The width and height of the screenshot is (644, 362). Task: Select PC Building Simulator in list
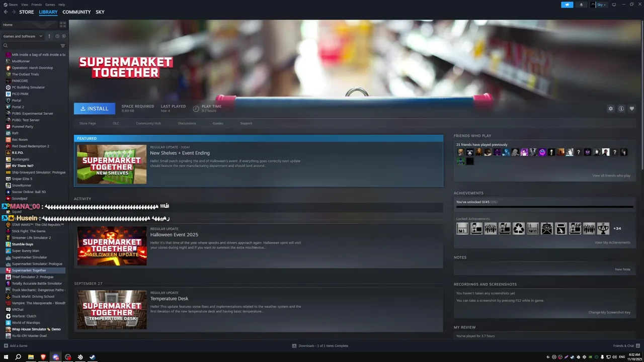pyautogui.click(x=28, y=87)
